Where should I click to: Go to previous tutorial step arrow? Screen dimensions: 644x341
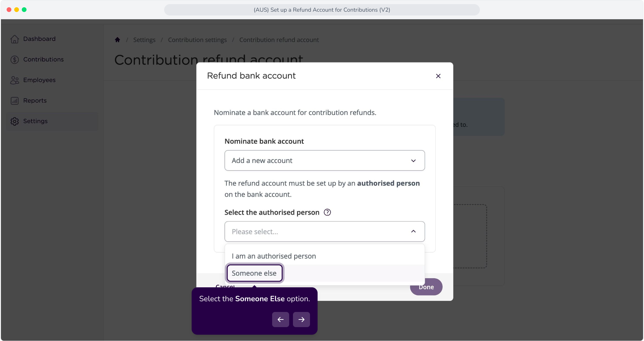tap(281, 320)
